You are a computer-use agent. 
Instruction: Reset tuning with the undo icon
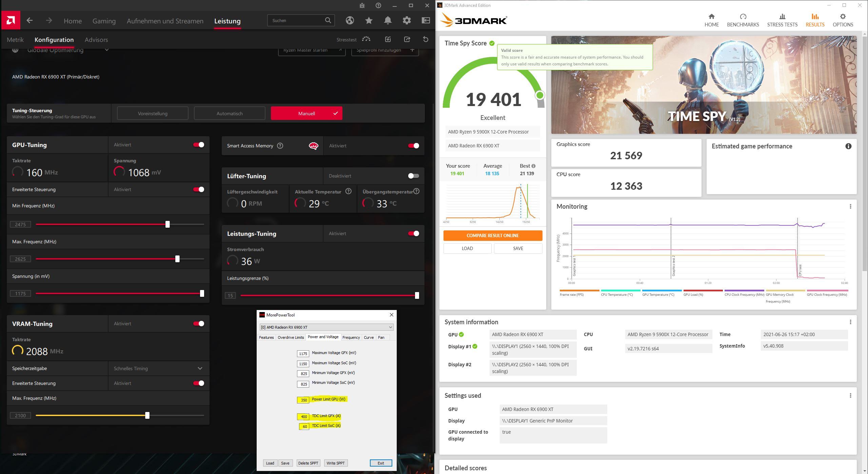(426, 39)
